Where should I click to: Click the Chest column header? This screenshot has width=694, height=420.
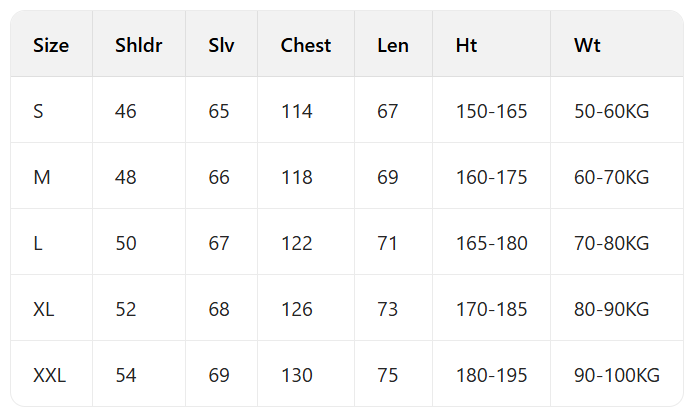306,45
